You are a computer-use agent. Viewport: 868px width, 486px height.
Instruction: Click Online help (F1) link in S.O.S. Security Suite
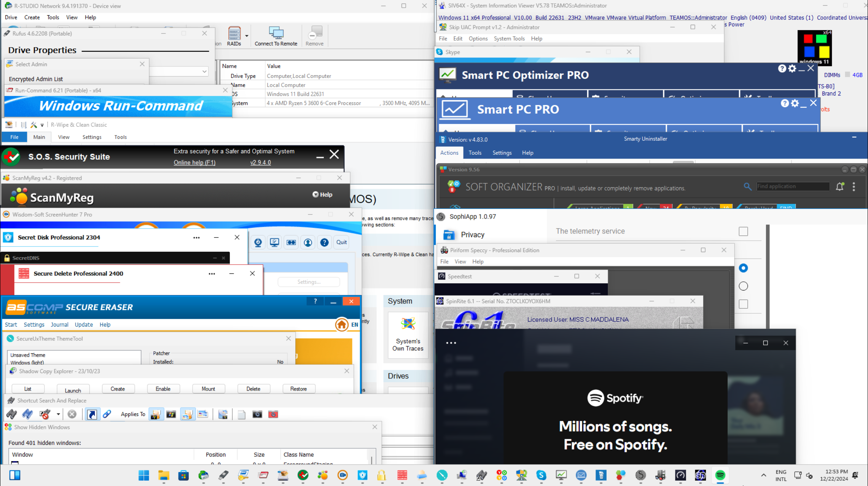point(194,163)
